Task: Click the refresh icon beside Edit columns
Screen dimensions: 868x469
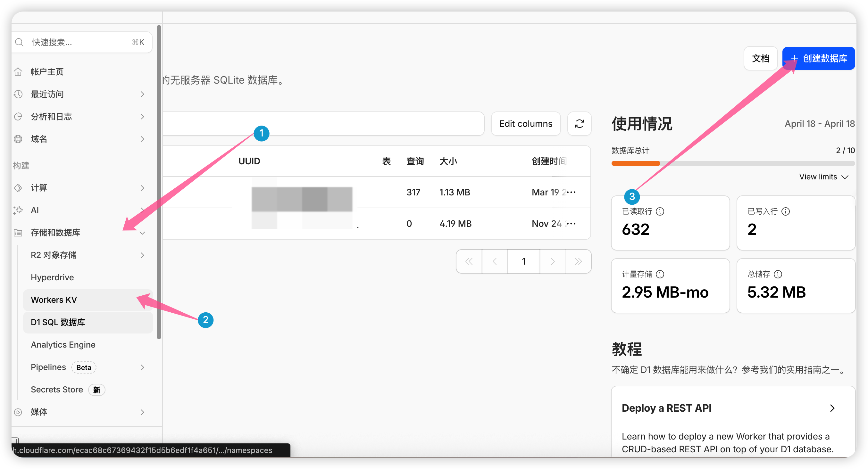Action: tap(579, 124)
